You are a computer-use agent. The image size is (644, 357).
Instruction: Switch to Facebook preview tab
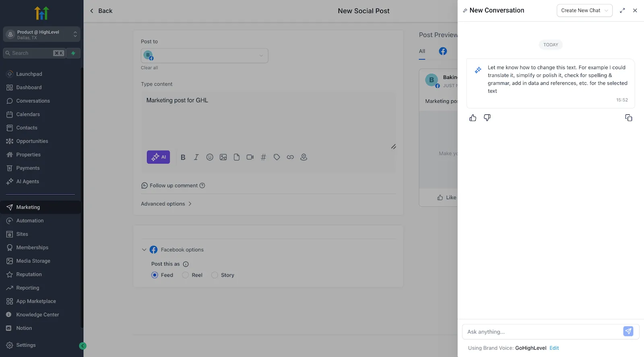click(443, 51)
